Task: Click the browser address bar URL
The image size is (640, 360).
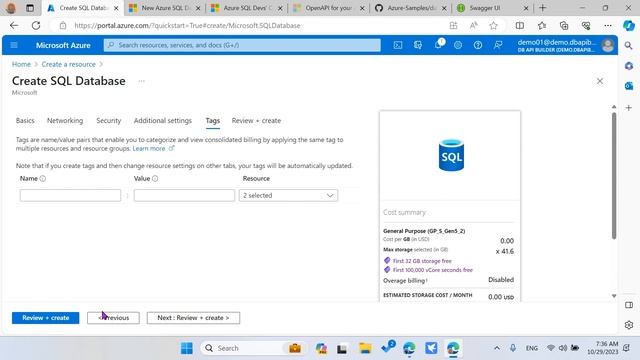Action: pos(187,25)
